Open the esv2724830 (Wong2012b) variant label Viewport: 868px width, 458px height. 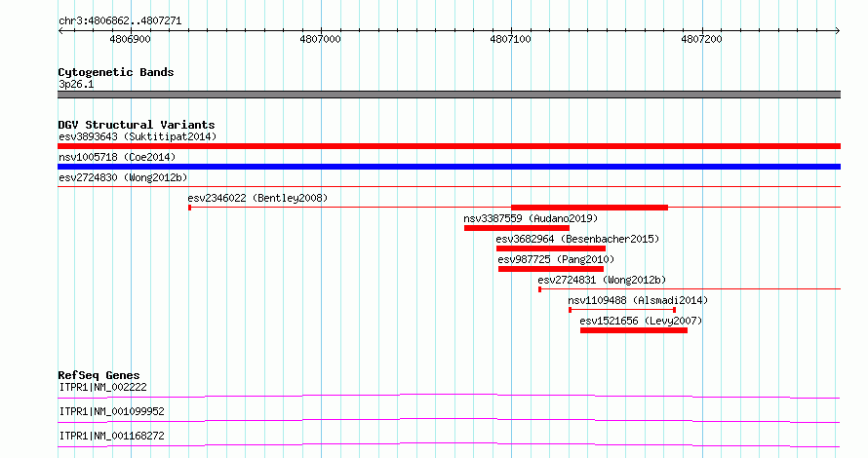[x=123, y=177]
